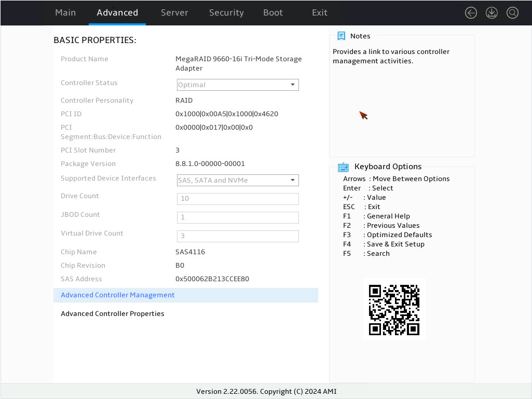Click Package Version 8.8.1.0-00000-00001
532x399 pixels.
[x=210, y=164]
